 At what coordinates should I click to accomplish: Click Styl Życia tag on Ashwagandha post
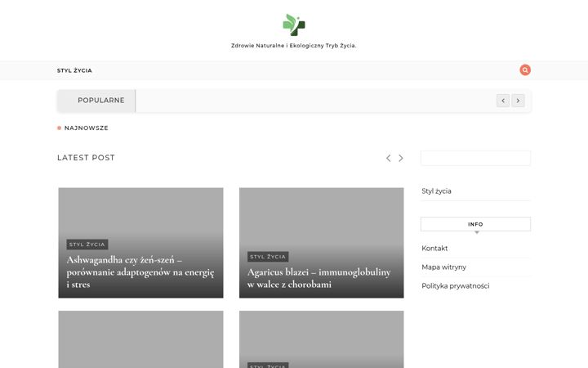87,245
